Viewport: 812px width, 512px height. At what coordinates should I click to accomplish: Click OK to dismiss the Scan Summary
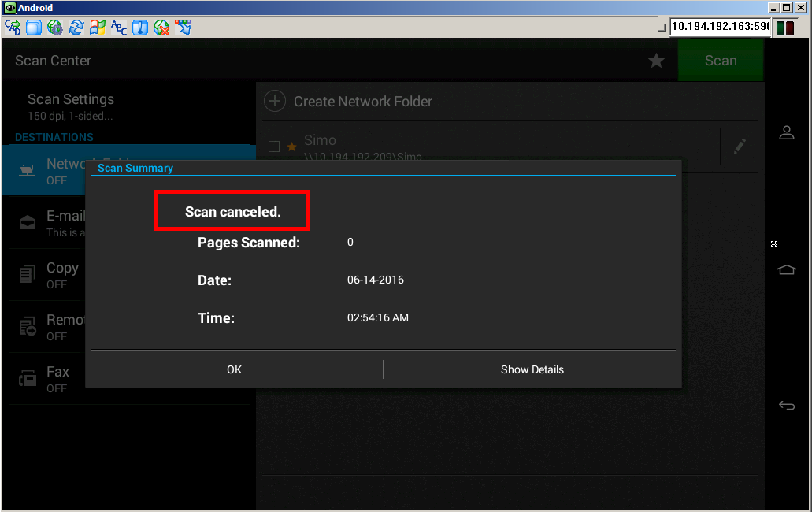pyautogui.click(x=234, y=369)
